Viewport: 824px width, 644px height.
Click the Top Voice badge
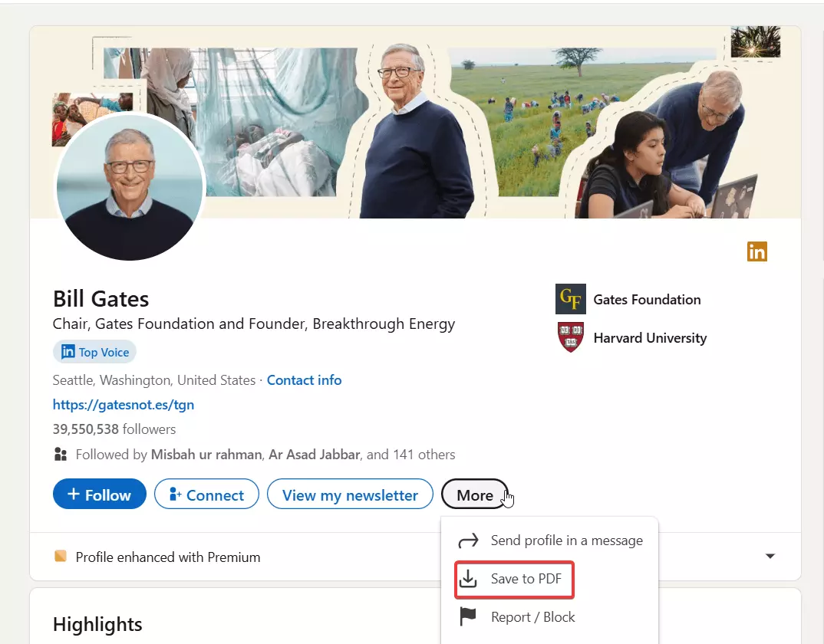click(94, 352)
